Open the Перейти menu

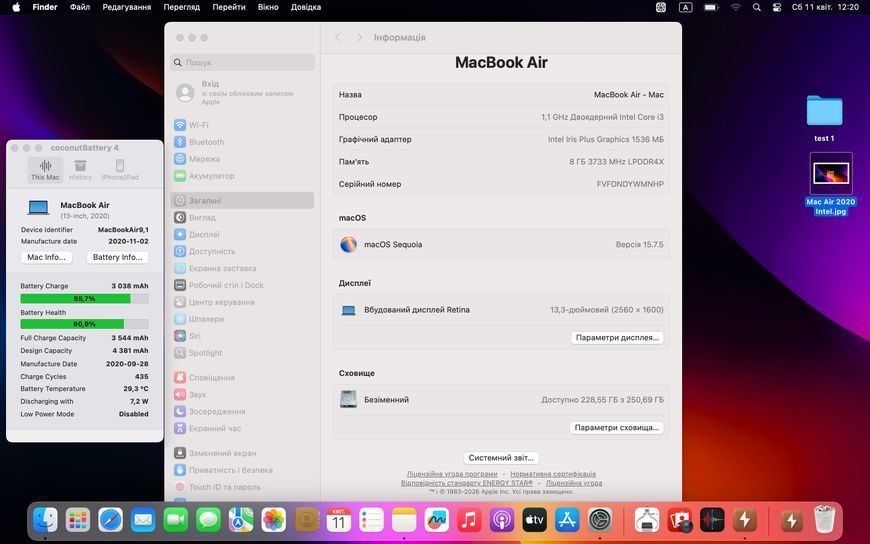point(229,7)
